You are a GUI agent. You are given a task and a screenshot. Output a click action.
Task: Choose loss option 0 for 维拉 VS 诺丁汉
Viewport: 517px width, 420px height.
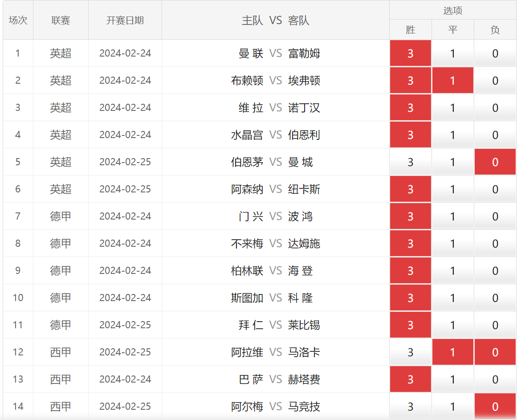(x=495, y=107)
